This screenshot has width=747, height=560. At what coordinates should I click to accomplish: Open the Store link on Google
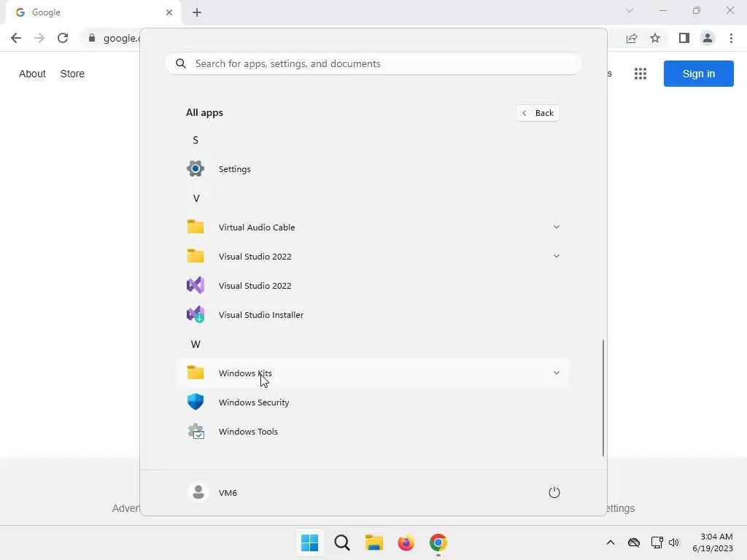coord(72,74)
